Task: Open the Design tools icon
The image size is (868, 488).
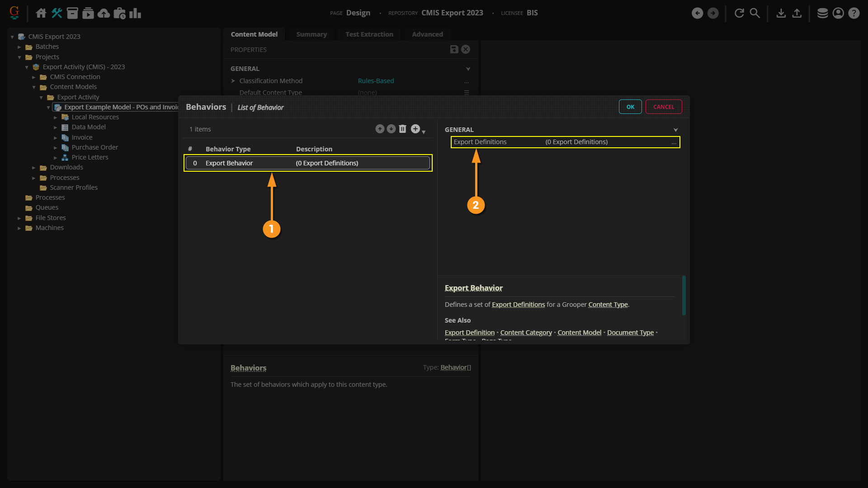Action: tap(57, 13)
